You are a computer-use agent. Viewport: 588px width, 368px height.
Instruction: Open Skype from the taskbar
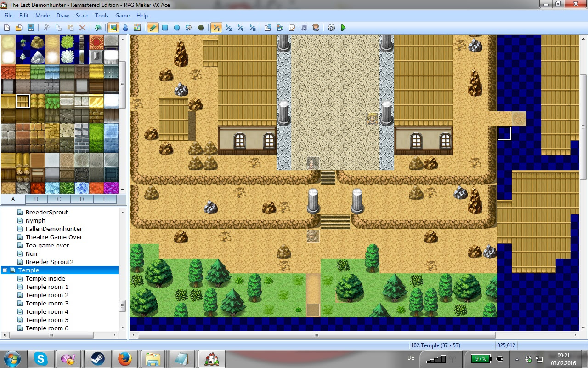40,359
